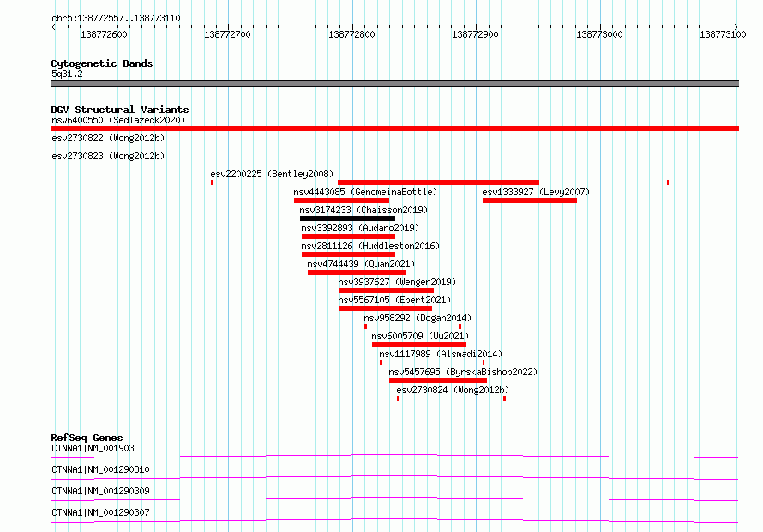Open esv2200225 (Bentley2008) variant label
The width and height of the screenshot is (763, 532).
tap(272, 174)
